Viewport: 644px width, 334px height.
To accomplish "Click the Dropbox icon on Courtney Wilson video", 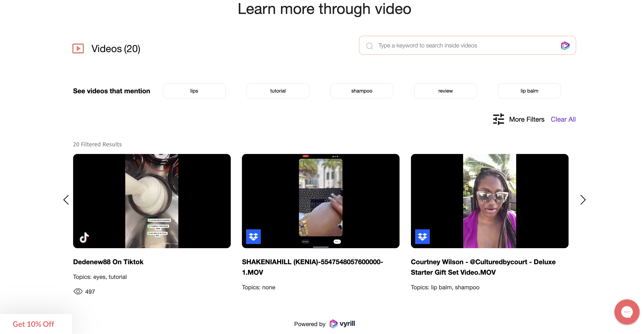I will coord(422,236).
